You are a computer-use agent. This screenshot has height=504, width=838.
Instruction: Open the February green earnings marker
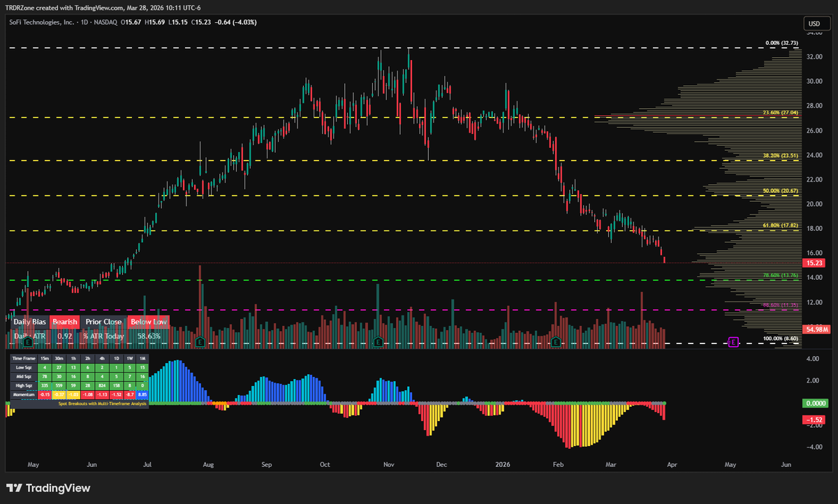coord(556,342)
